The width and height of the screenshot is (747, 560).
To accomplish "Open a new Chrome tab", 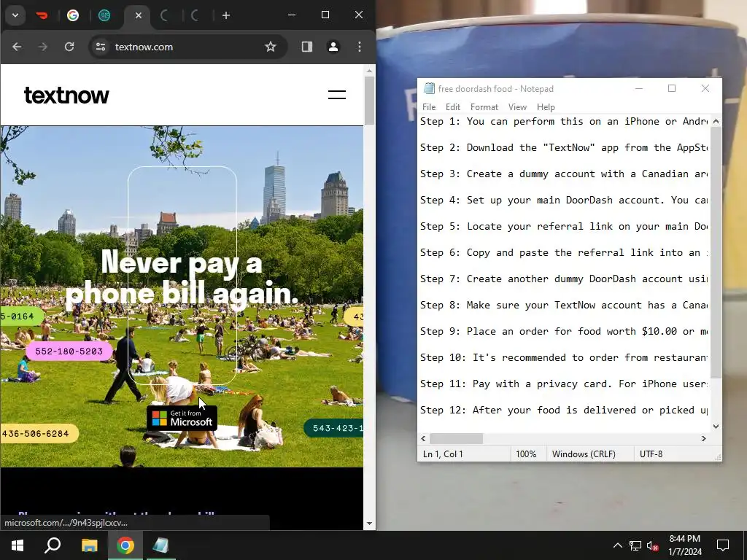I will 226,15.
